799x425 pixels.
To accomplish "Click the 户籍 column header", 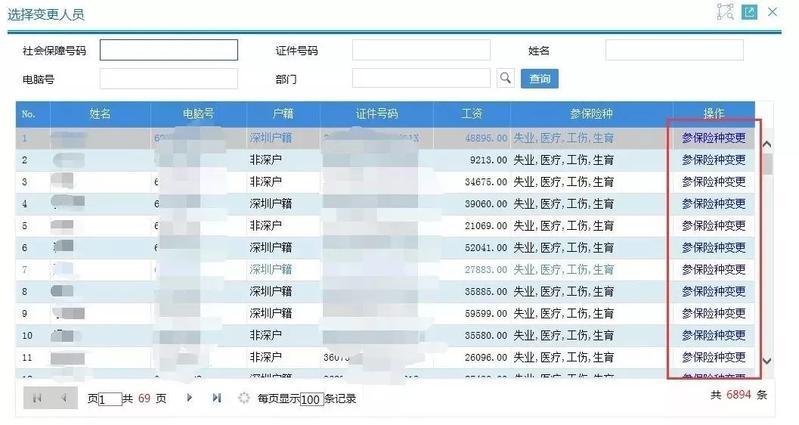I will coord(283,114).
